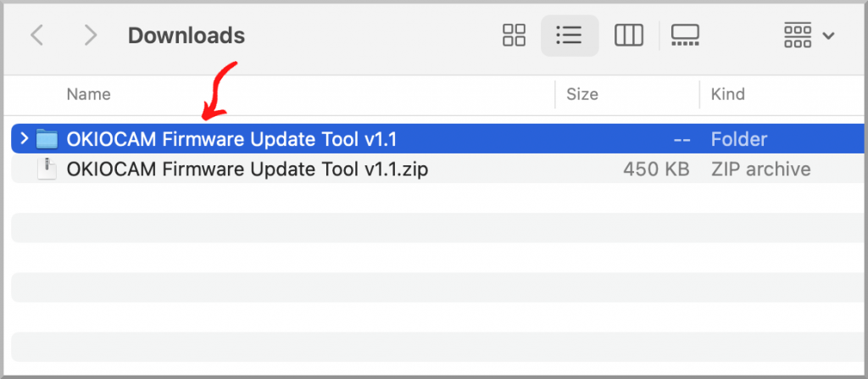Switch to column view

click(628, 35)
